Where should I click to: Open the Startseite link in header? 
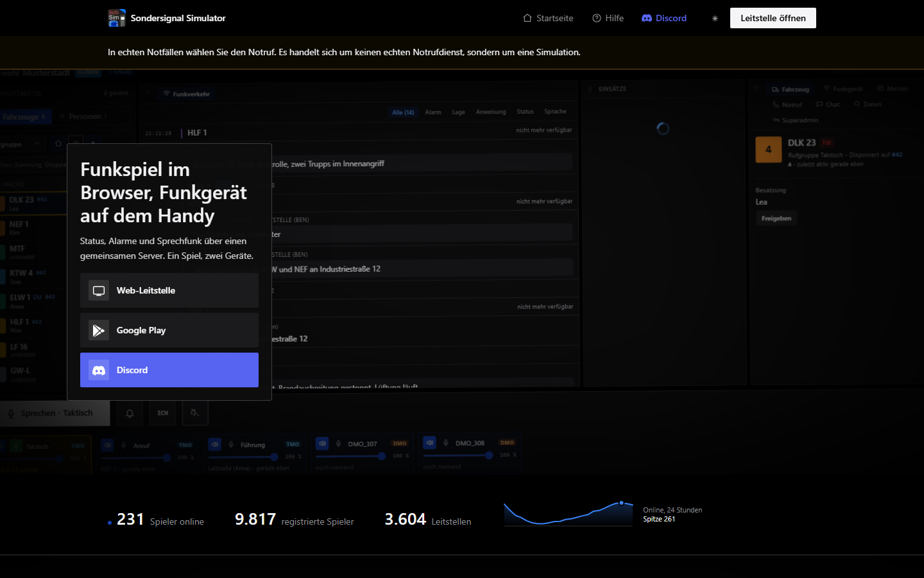pyautogui.click(x=548, y=18)
